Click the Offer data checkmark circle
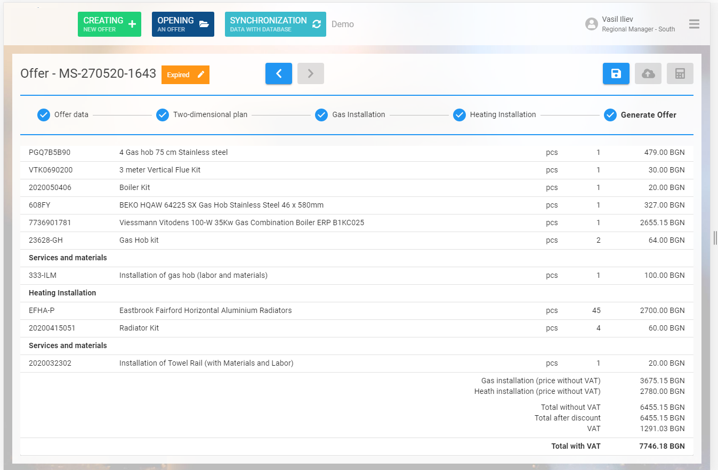This screenshot has height=470, width=718. coord(44,115)
